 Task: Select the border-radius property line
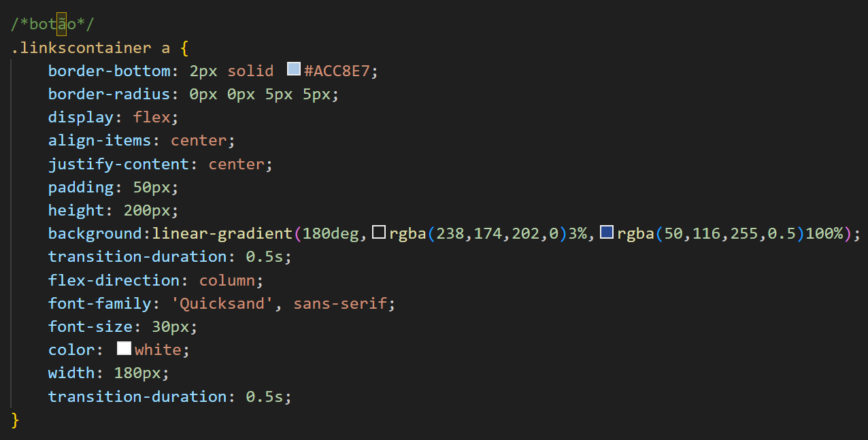(x=193, y=94)
